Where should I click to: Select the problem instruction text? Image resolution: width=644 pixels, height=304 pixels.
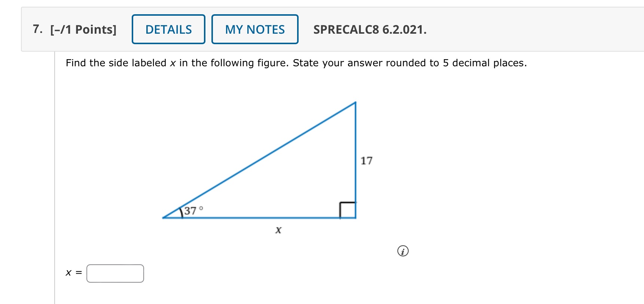pyautogui.click(x=296, y=63)
